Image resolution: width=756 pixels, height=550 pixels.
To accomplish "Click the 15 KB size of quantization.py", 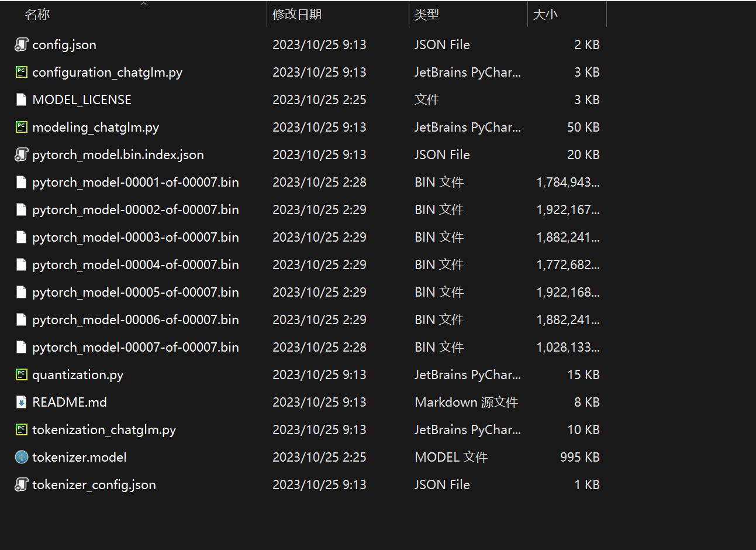I will click(x=584, y=374).
